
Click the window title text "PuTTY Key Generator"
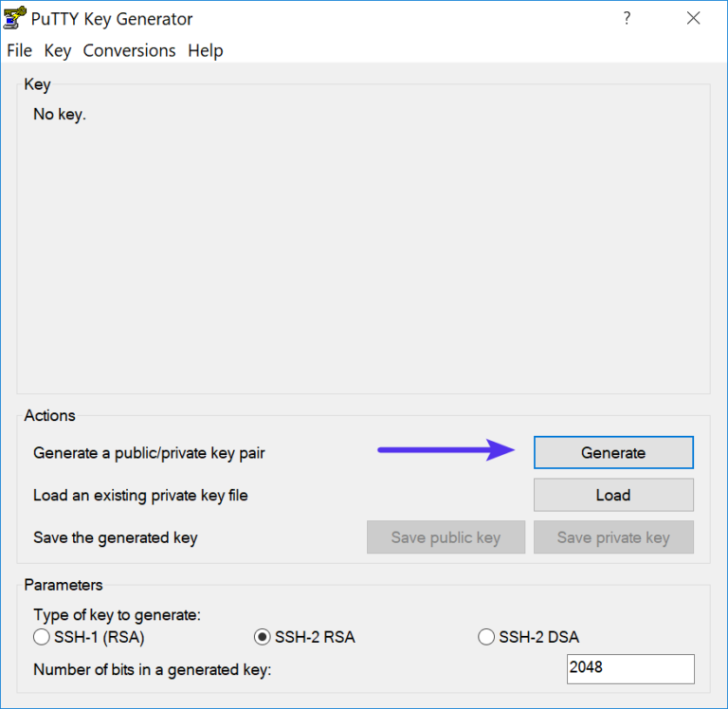tap(112, 19)
